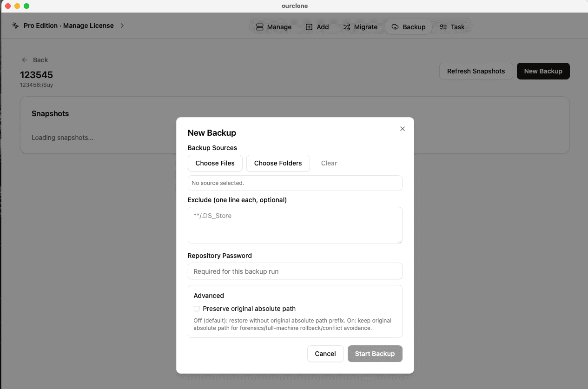Enable Preserve original absolute path
This screenshot has width=588, height=389.
pos(196,309)
